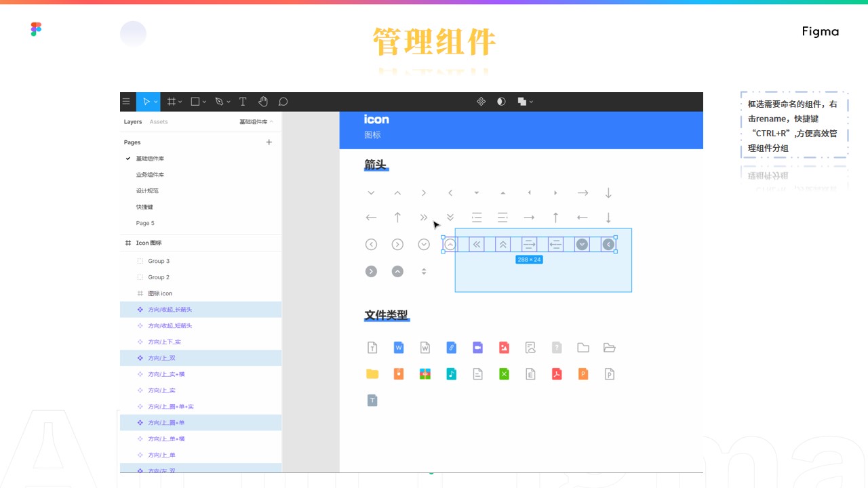Add a new page with plus icon
The image size is (868, 488).
click(x=269, y=142)
